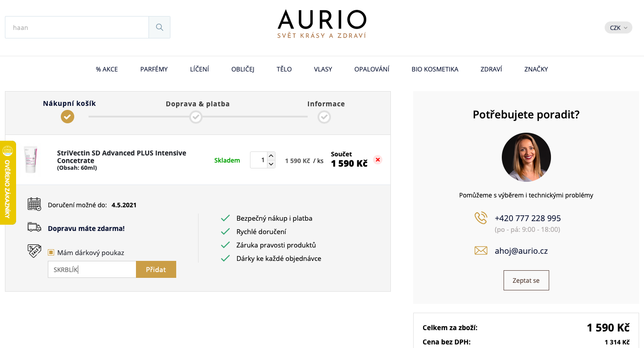Open the OPALOVÁNÍ menu

(372, 69)
